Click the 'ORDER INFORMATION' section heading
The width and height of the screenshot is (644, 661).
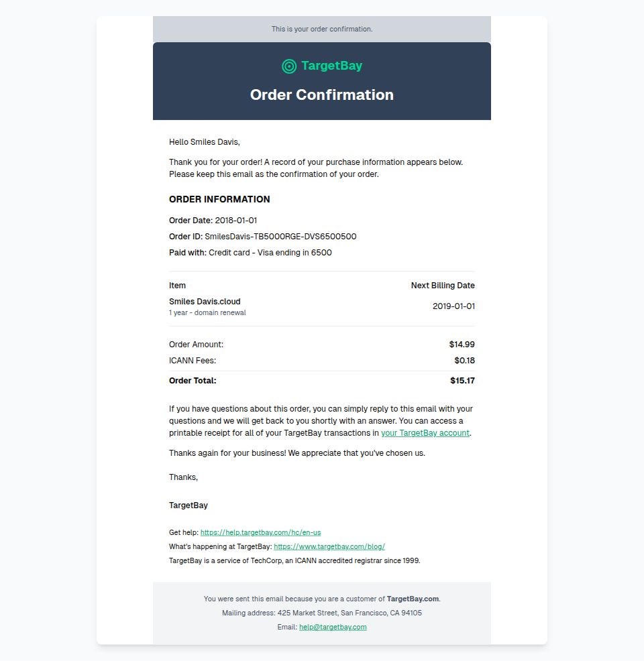219,199
